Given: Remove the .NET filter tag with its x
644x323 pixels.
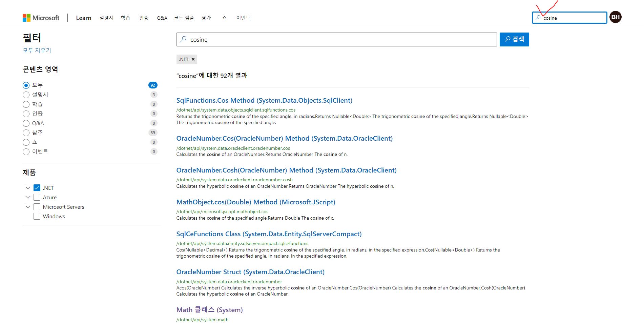Looking at the screenshot, I should tap(193, 59).
